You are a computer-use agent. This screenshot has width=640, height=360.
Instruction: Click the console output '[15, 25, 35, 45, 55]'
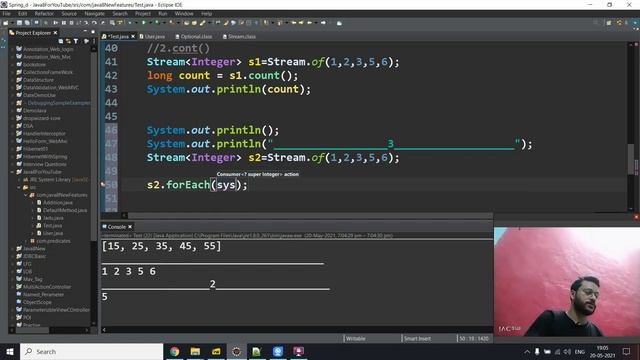[162, 246]
